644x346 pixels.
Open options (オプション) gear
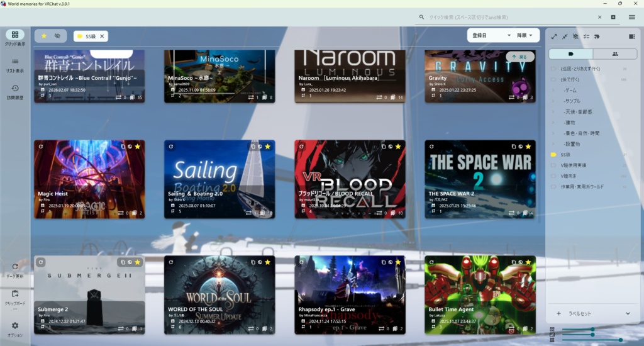click(x=15, y=329)
